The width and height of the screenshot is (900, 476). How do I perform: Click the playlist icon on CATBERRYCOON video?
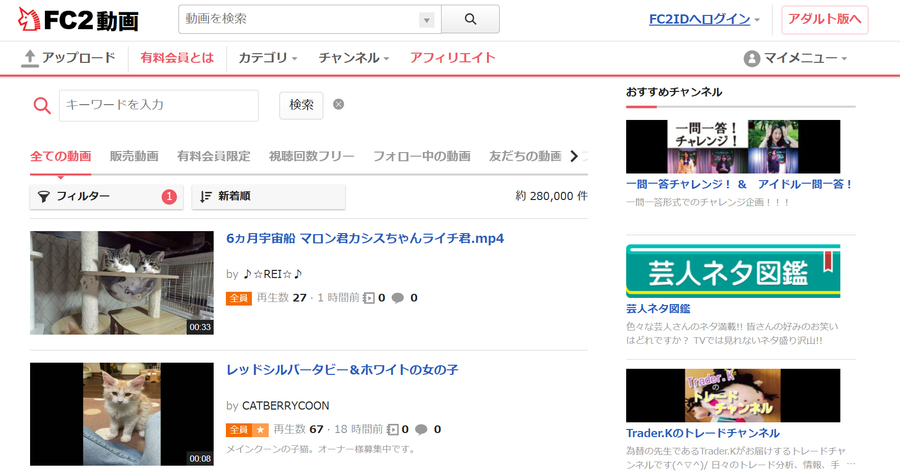393,429
